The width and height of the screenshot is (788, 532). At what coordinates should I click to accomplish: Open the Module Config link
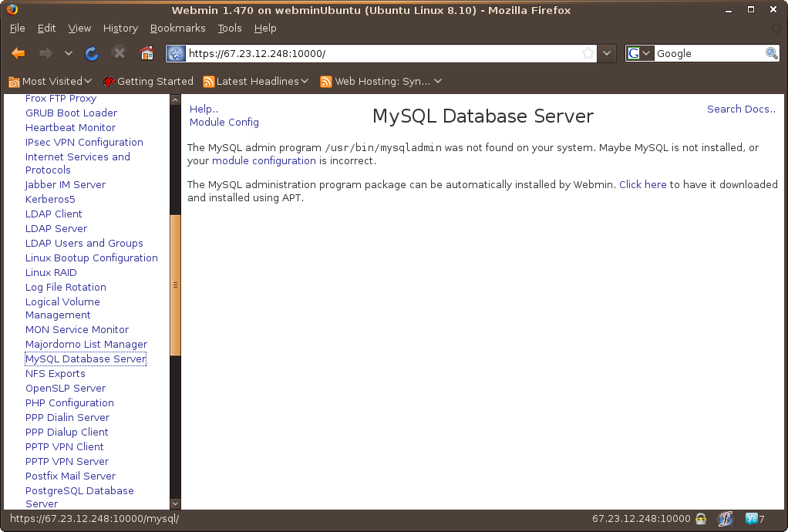[x=224, y=122]
